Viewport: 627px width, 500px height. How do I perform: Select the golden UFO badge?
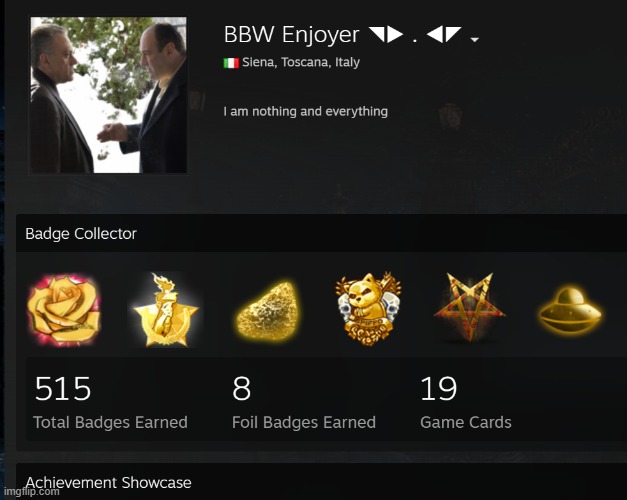pyautogui.click(x=570, y=310)
